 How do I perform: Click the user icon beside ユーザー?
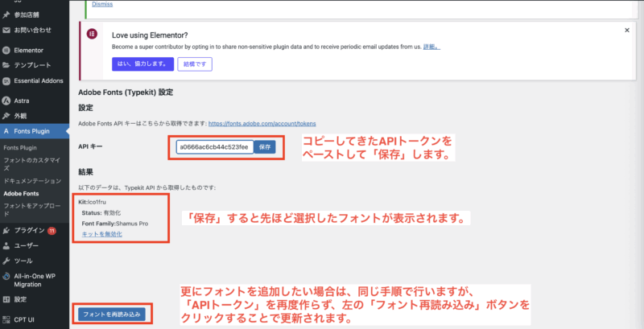pyautogui.click(x=6, y=245)
